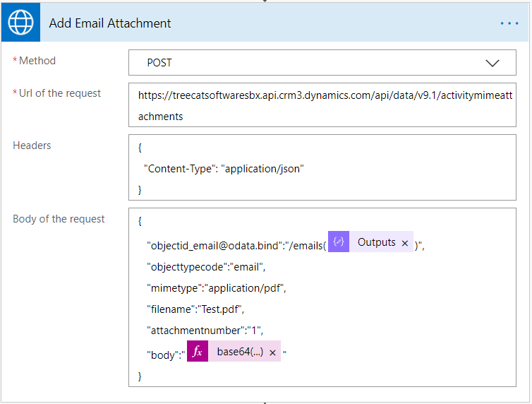Click the Add Email Attachment title

click(x=110, y=23)
